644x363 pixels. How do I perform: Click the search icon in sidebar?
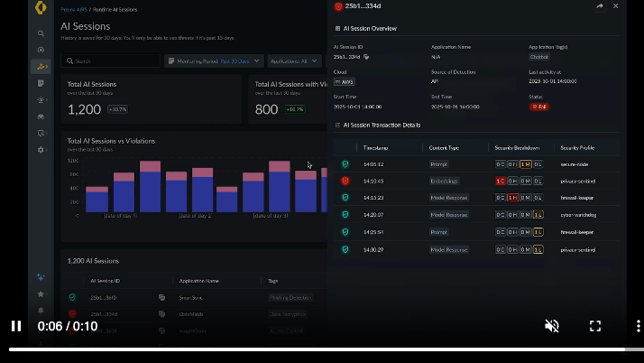[x=41, y=33]
